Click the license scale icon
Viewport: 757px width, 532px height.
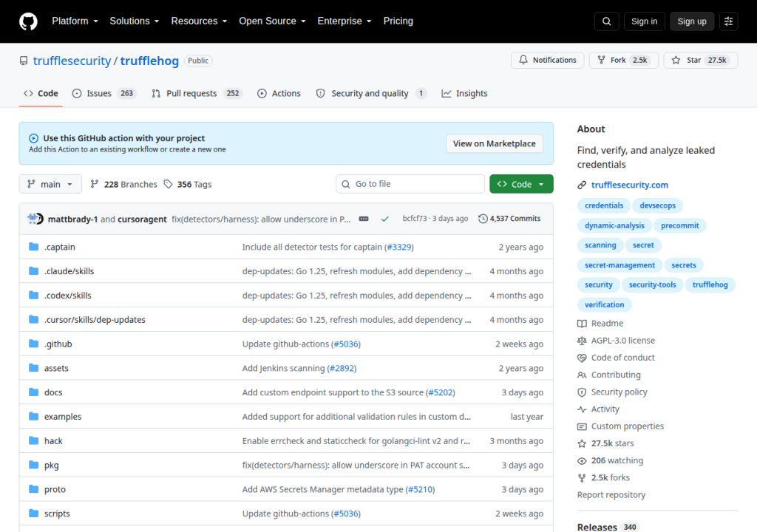[x=582, y=341]
